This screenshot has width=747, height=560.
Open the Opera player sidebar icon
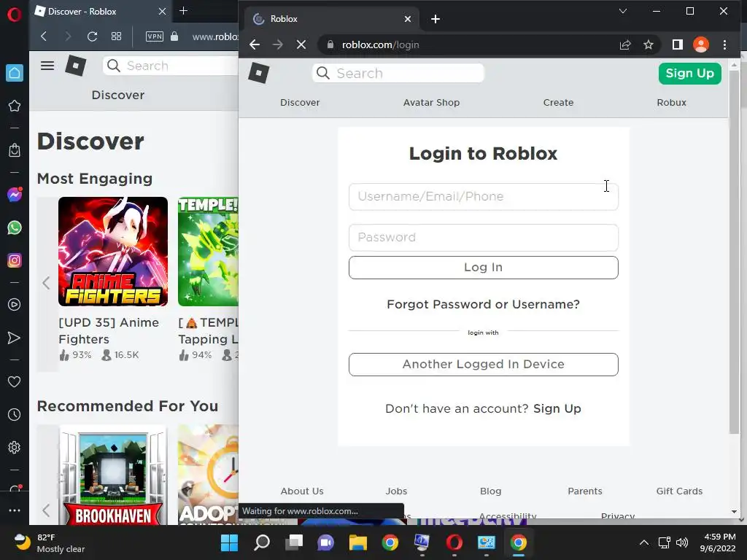[x=15, y=305]
